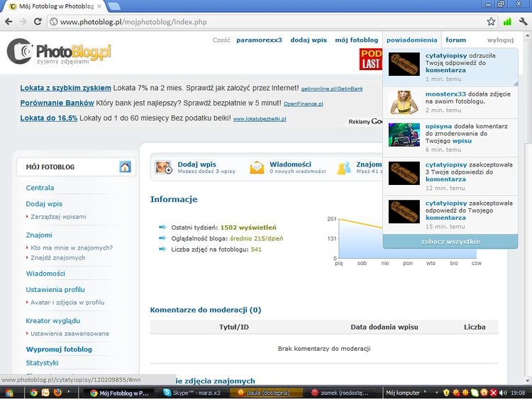The width and height of the screenshot is (532, 399).
Task: Open Kreator wyglądu sidebar link
Action: coord(53,321)
